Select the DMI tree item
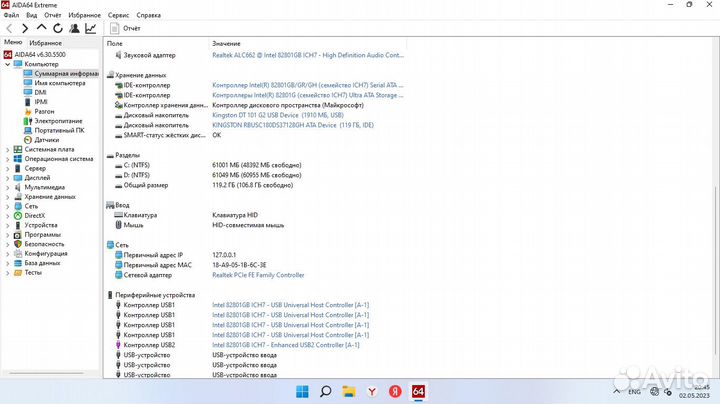Screen dimensions: 720x404 point(35,92)
